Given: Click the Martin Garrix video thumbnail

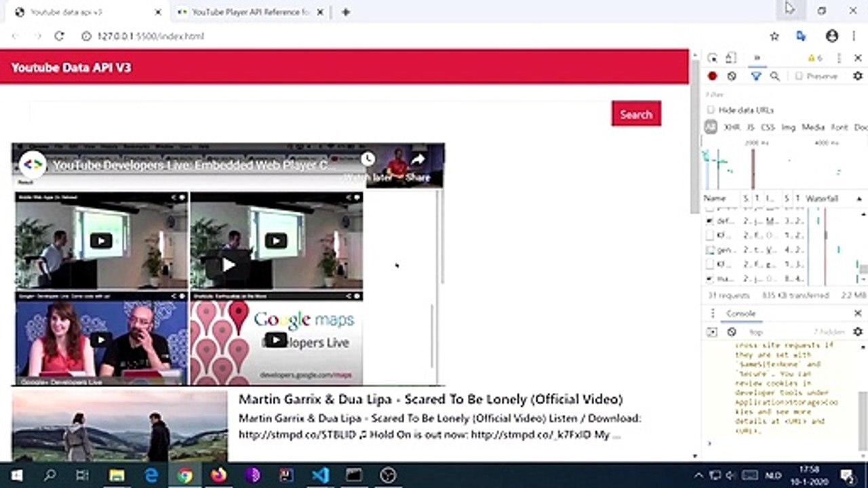Looking at the screenshot, I should (120, 426).
